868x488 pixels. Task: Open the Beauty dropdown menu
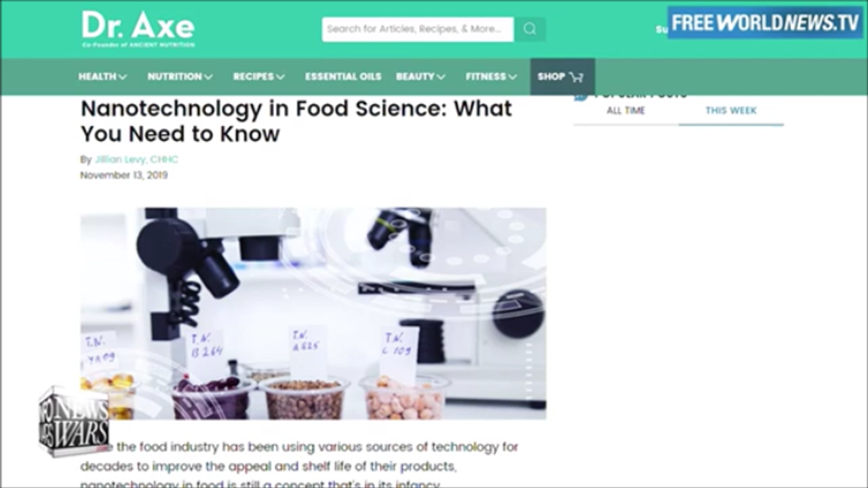click(420, 77)
